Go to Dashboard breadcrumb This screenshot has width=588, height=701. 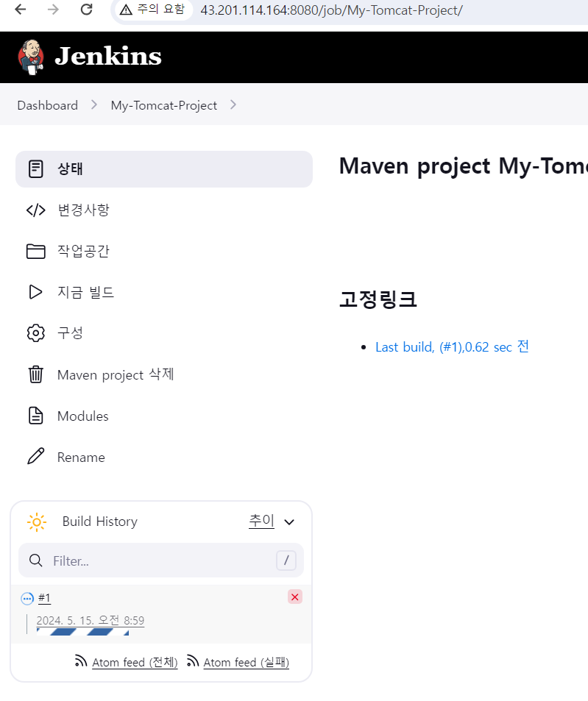click(47, 105)
